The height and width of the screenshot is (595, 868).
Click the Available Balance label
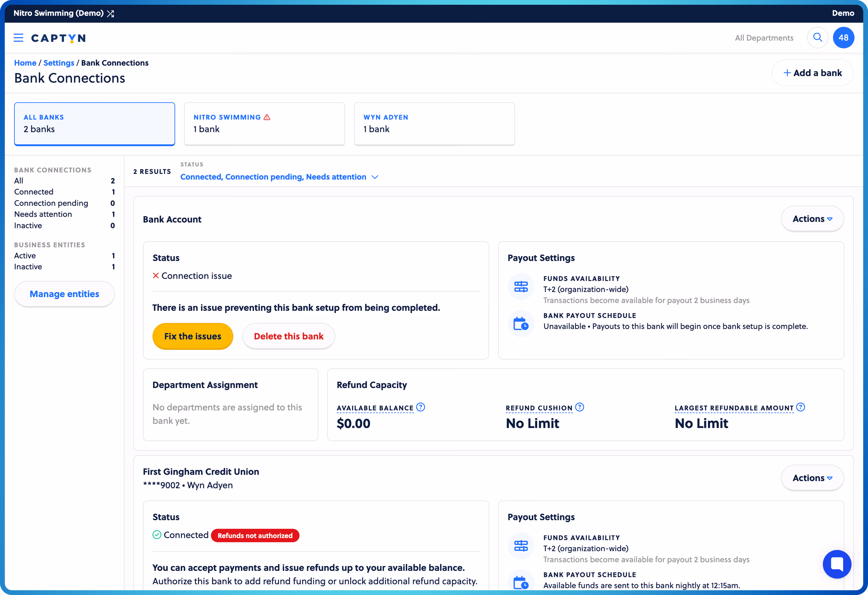(x=375, y=408)
